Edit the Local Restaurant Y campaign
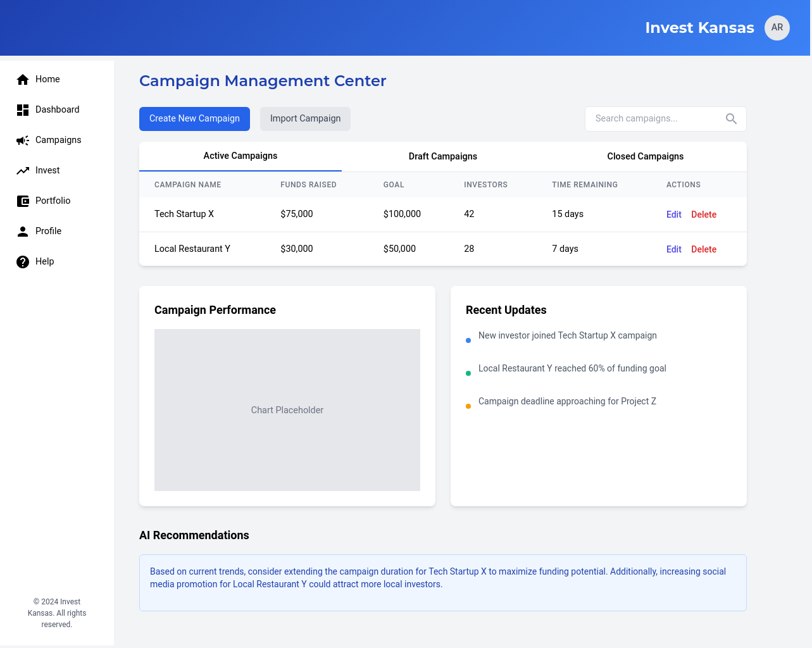The width and height of the screenshot is (812, 648). click(x=673, y=249)
